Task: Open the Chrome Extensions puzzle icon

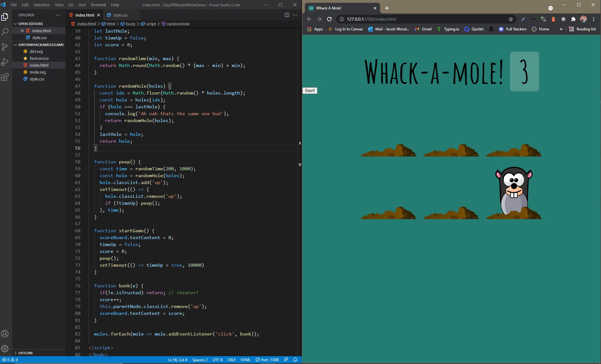Action: coord(573,19)
